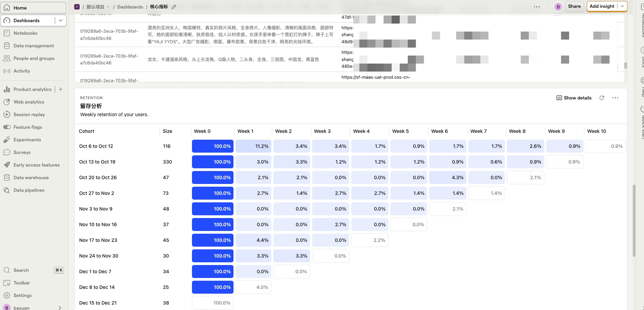Go to Dashboards breadcrumb link
Screen dimensions: 644x310
tap(130, 7)
